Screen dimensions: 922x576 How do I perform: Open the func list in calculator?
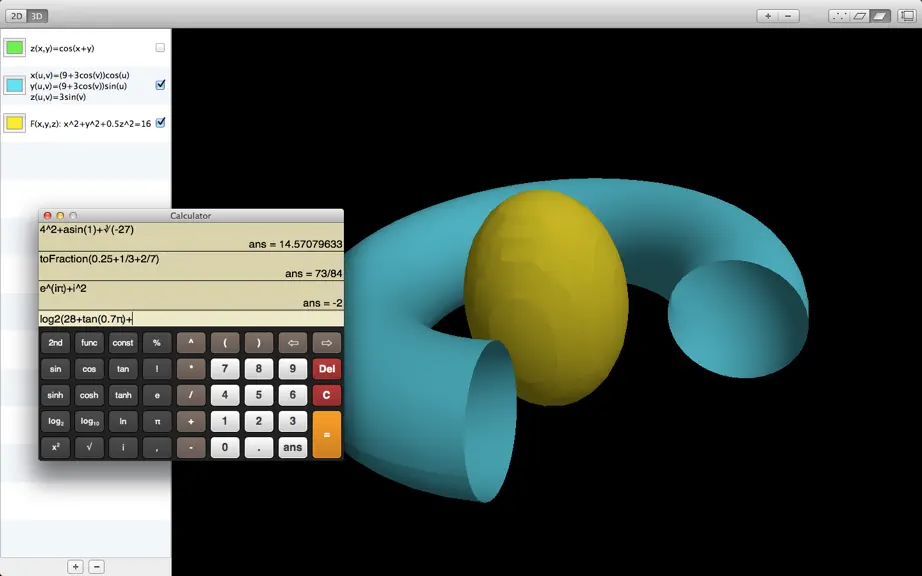pos(89,343)
